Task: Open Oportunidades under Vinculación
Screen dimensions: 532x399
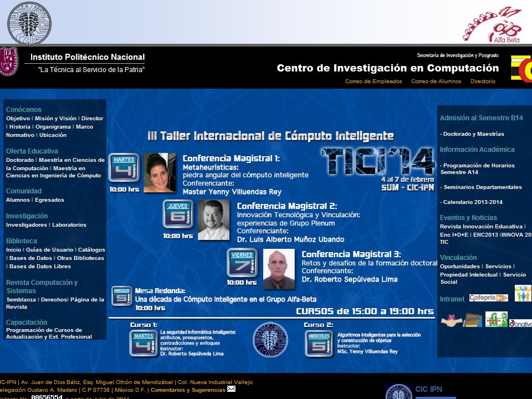Action: click(460, 267)
